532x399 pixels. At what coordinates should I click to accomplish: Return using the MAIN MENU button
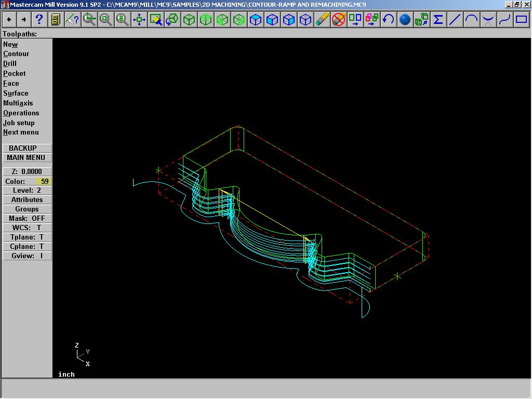(27, 158)
